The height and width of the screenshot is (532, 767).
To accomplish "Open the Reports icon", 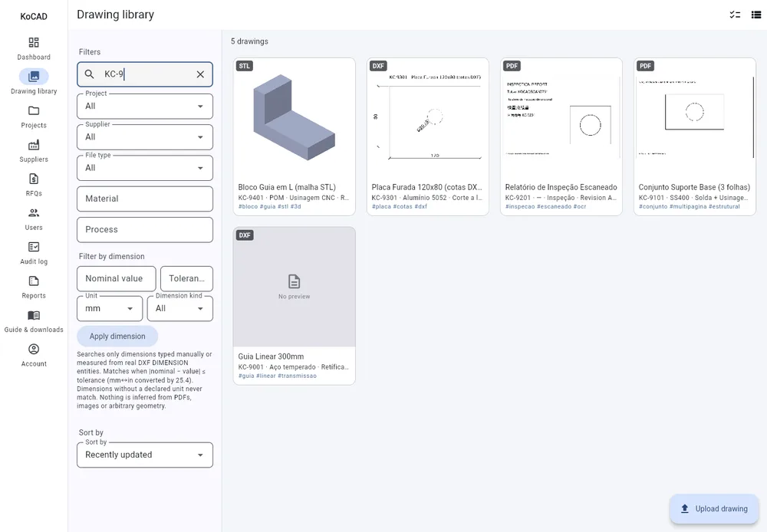I will tap(34, 281).
